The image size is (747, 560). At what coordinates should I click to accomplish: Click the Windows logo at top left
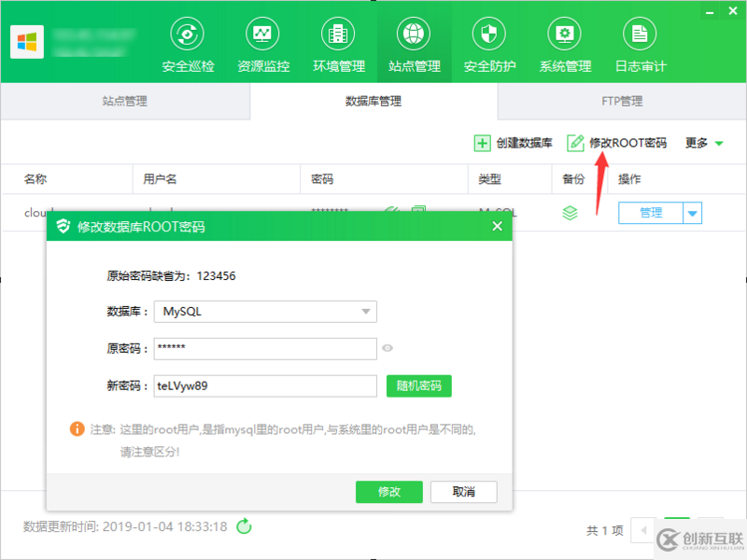27,42
